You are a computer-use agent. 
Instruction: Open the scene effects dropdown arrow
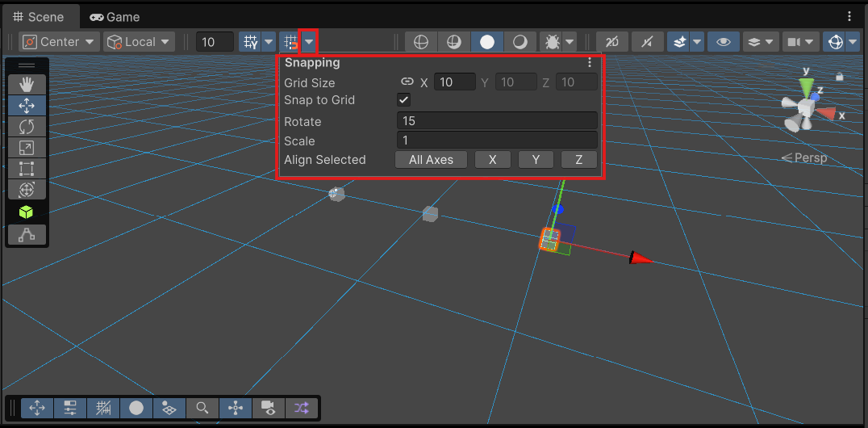697,42
